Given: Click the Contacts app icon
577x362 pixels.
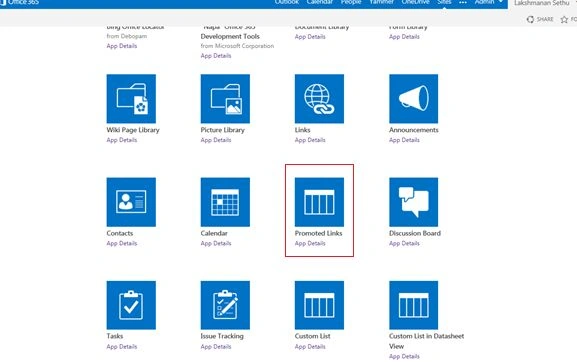Looking at the screenshot, I should click(131, 202).
